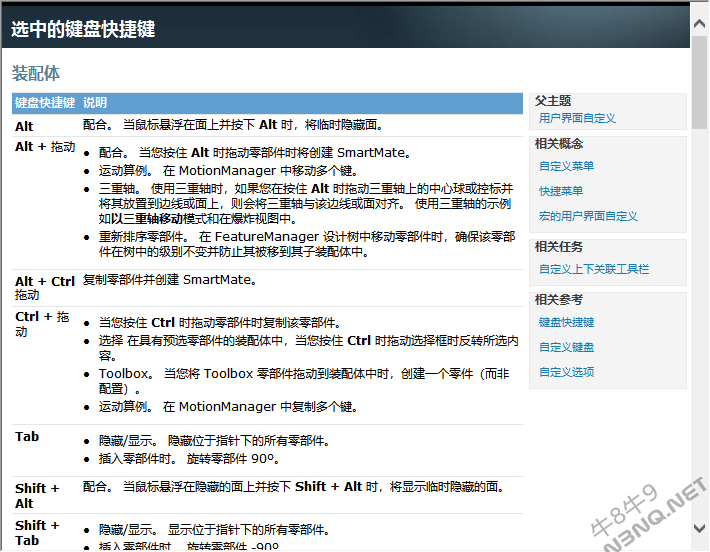The width and height of the screenshot is (710, 552).
Task: Click the 相关概念 section header
Action: (x=559, y=144)
